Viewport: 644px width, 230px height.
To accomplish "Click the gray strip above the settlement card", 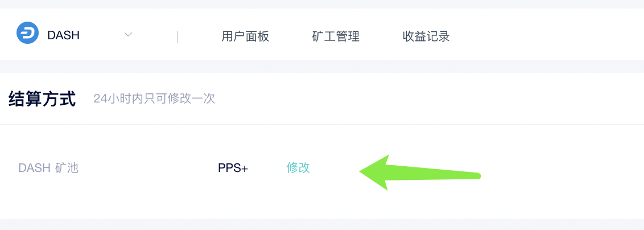I will 322,66.
